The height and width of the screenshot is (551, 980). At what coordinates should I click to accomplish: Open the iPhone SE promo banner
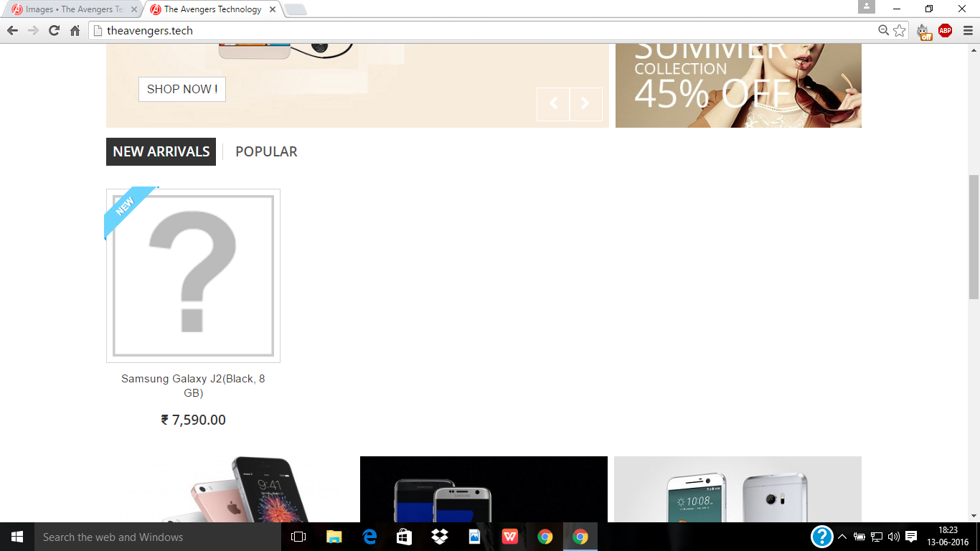[x=230, y=489]
